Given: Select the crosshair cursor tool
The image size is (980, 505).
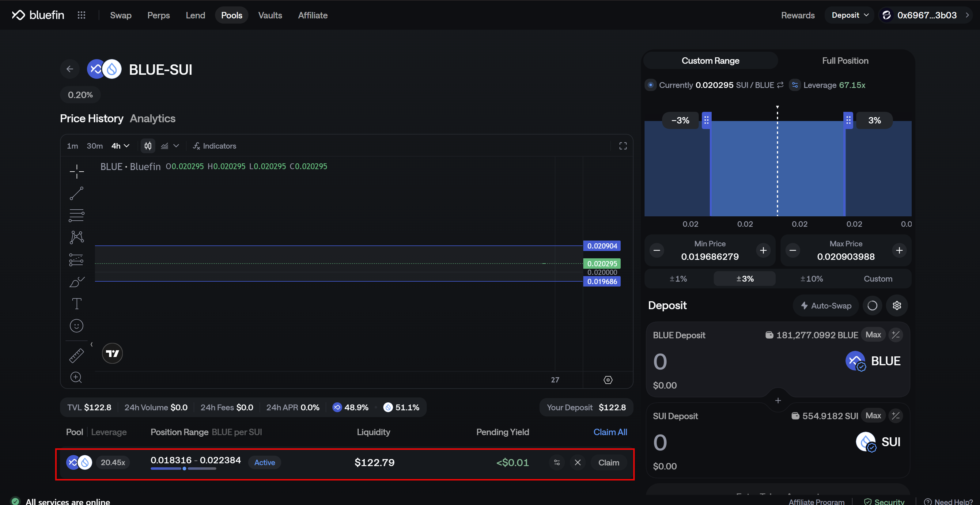Looking at the screenshot, I should click(x=77, y=172).
